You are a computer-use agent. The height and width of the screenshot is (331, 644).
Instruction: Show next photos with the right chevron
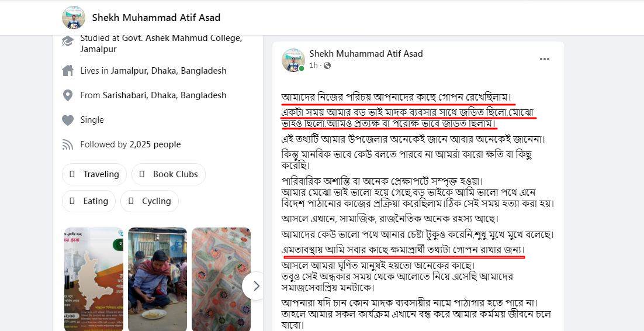point(255,286)
